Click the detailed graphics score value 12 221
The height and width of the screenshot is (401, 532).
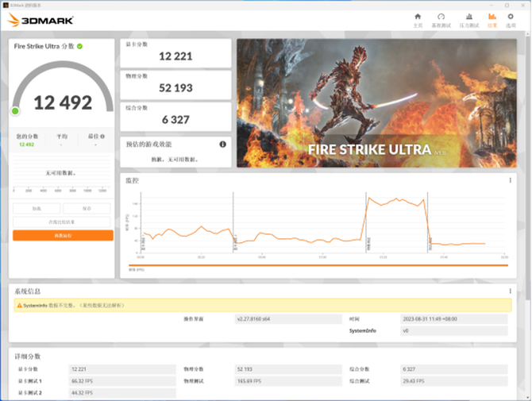(x=122, y=369)
